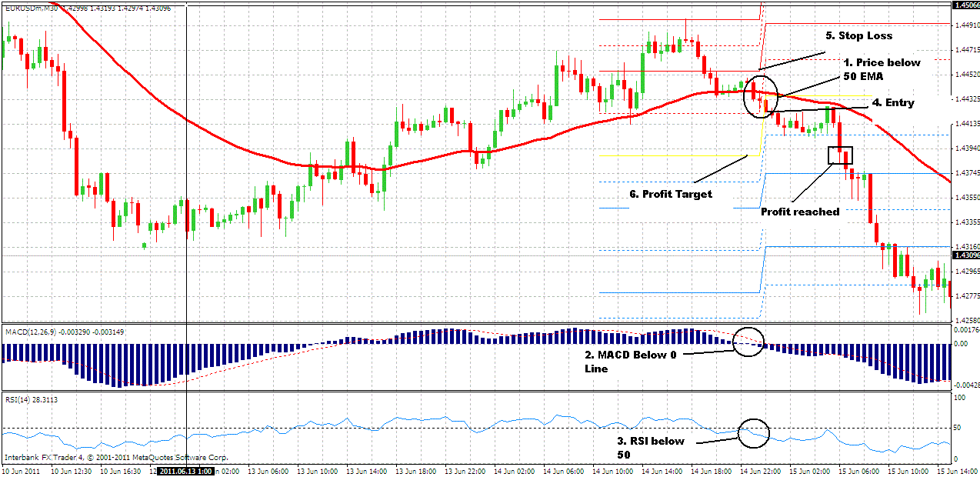Click the highlighted 1.45066 price label
Viewport: 980px width, 477px height.
tap(965, 5)
